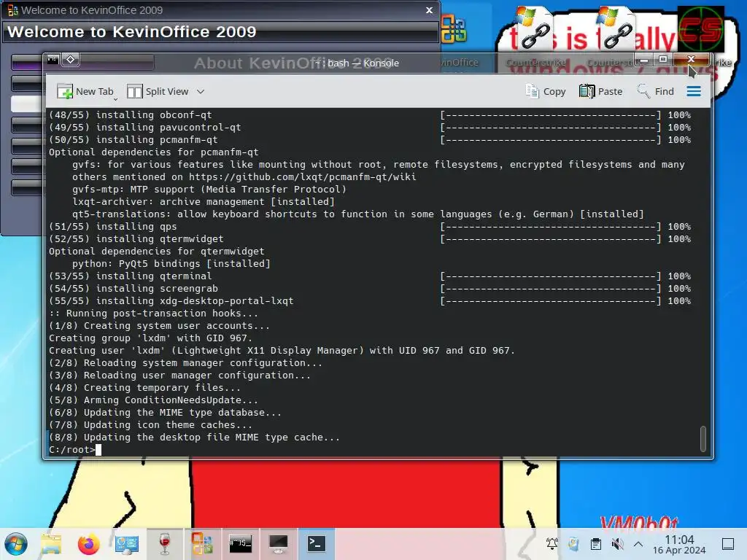The width and height of the screenshot is (747, 560).
Task: Toggle the on-all-desktops pin in Konsole titlebar
Action: tap(71, 60)
